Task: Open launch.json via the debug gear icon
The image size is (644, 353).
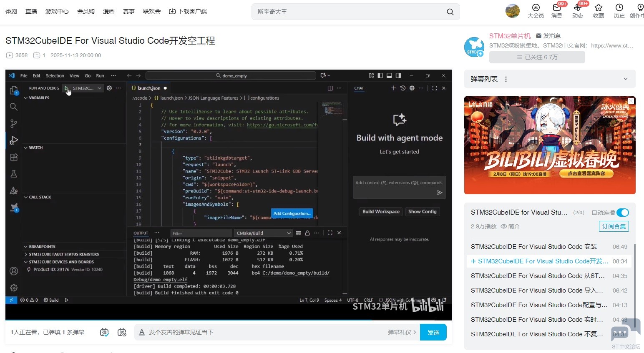Action: (109, 88)
